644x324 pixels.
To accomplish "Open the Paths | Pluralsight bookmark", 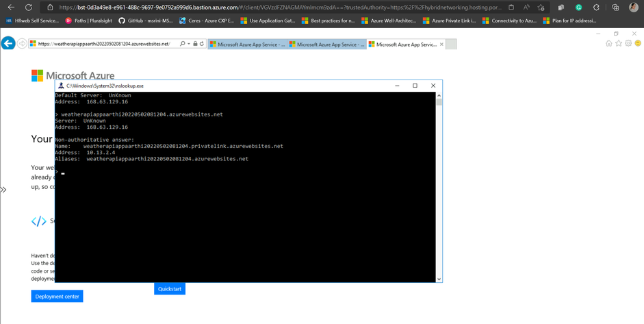I will tap(89, 21).
